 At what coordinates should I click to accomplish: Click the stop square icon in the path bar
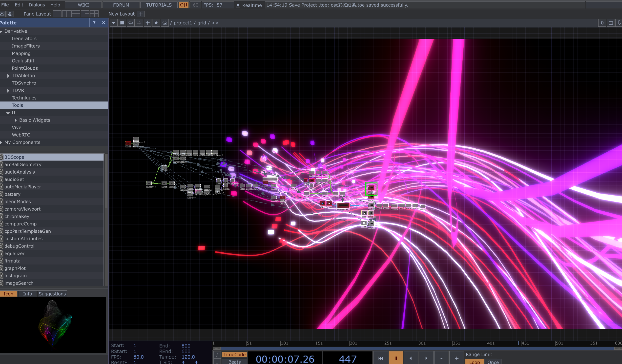coord(122,22)
